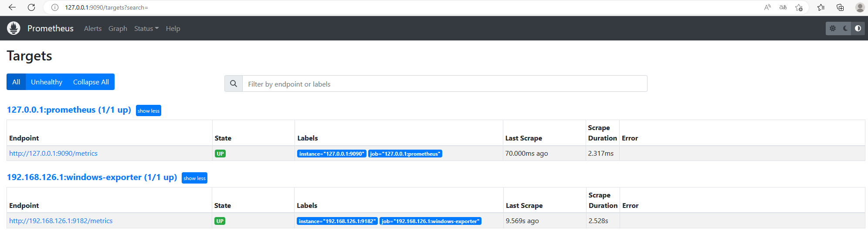Screen dimensions: 868x234
Task: Open the read aloud icon
Action: click(767, 7)
